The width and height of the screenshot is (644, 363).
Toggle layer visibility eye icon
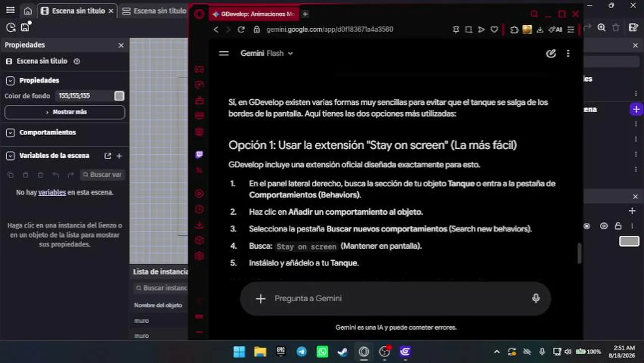tap(604, 226)
